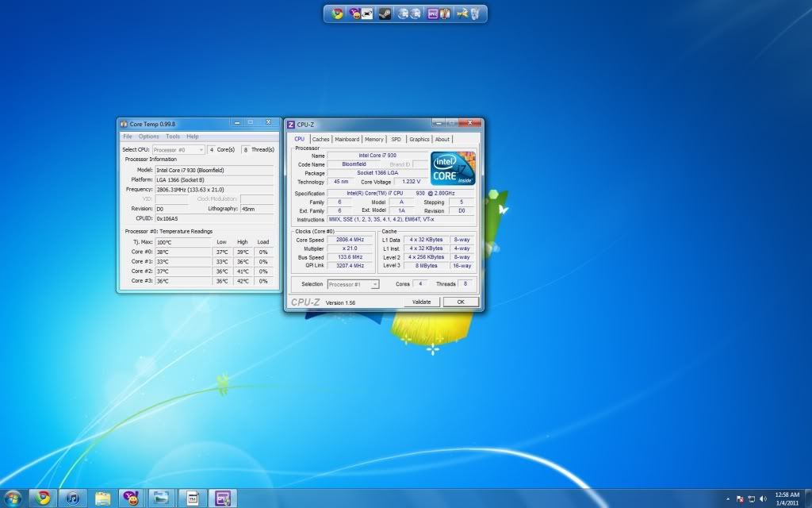Click the CPU-Z Name field
This screenshot has width=812, height=508.
(x=377, y=156)
